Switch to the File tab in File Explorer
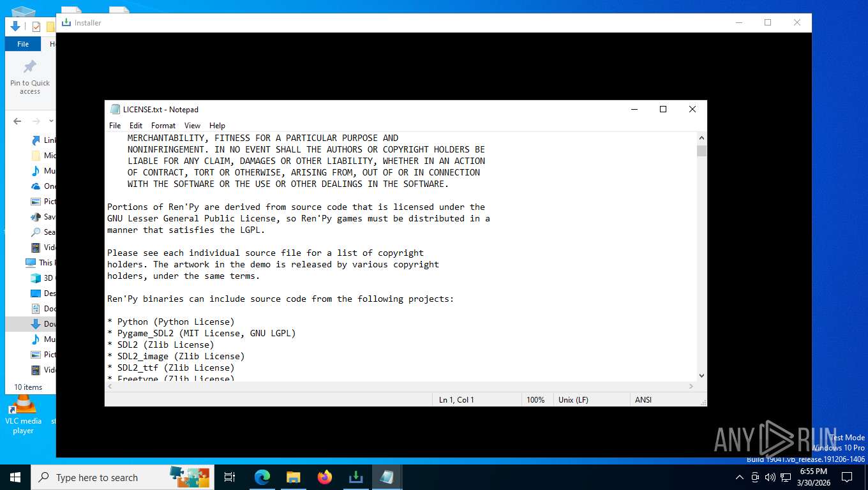The image size is (868, 490). click(x=23, y=44)
